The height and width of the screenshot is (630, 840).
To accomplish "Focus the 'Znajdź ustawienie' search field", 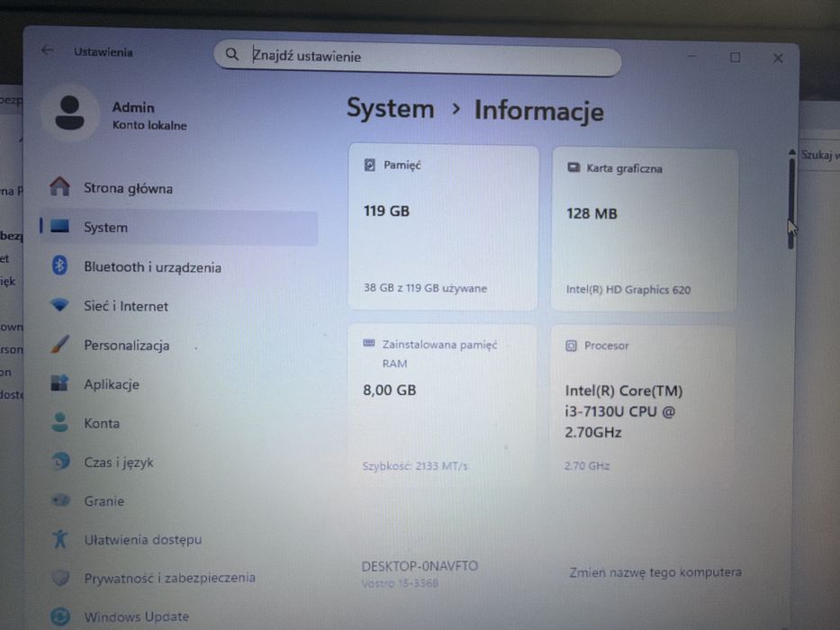I will tap(418, 57).
